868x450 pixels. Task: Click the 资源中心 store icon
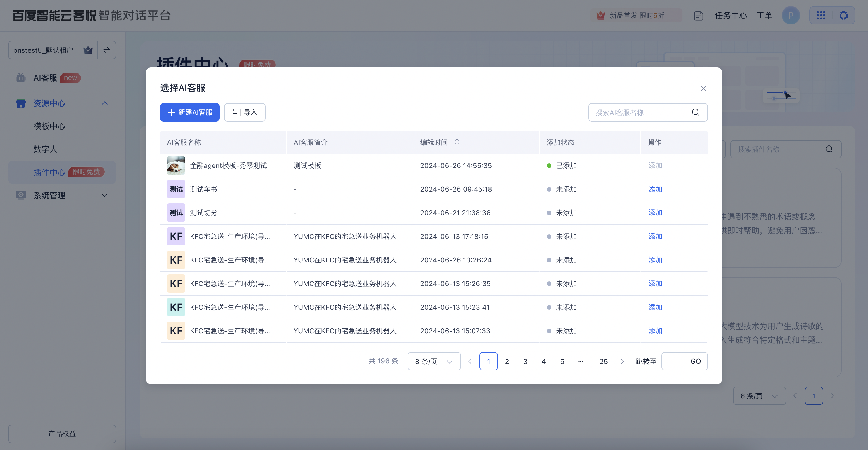point(20,103)
